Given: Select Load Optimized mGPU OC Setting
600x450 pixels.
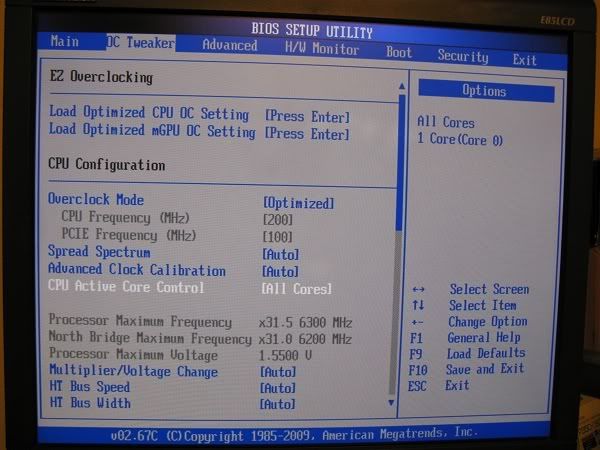Looking at the screenshot, I should click(x=152, y=130).
